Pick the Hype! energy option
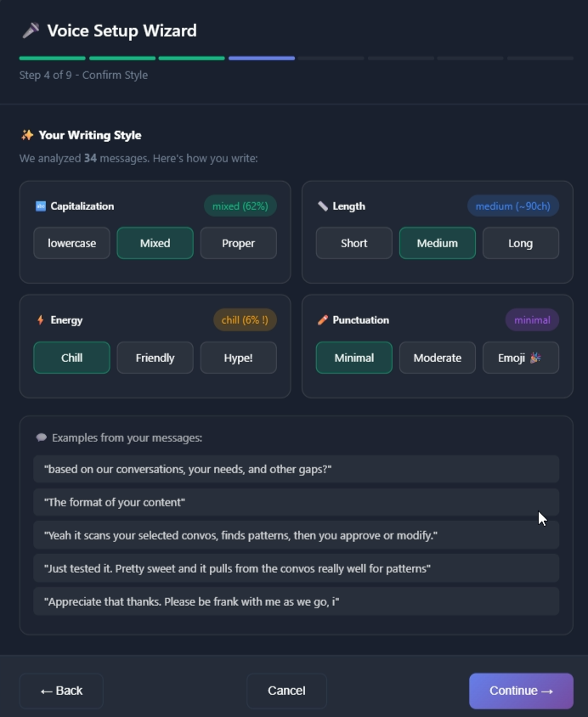Viewport: 588px width, 717px height. (x=239, y=358)
